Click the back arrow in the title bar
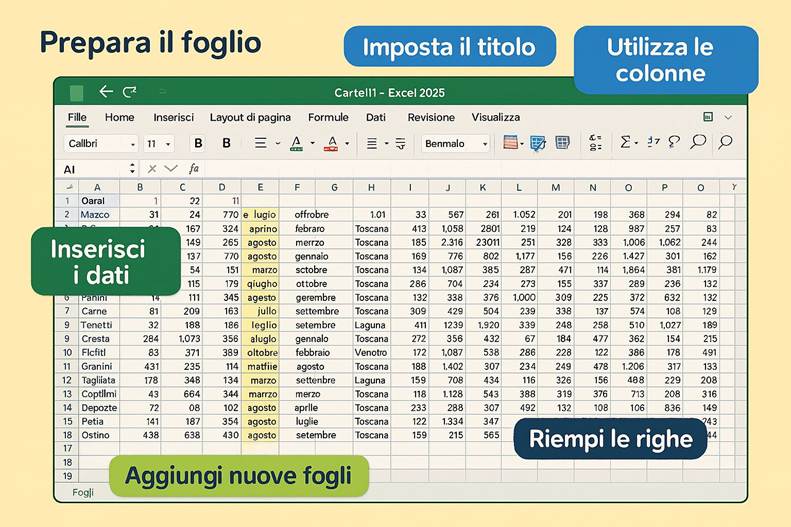The image size is (791, 527). coord(105,92)
